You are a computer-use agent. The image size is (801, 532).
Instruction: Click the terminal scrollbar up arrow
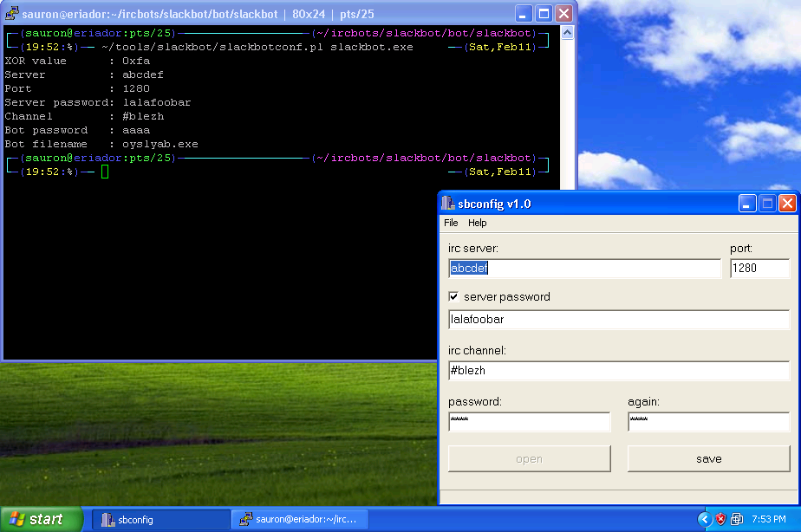click(567, 33)
